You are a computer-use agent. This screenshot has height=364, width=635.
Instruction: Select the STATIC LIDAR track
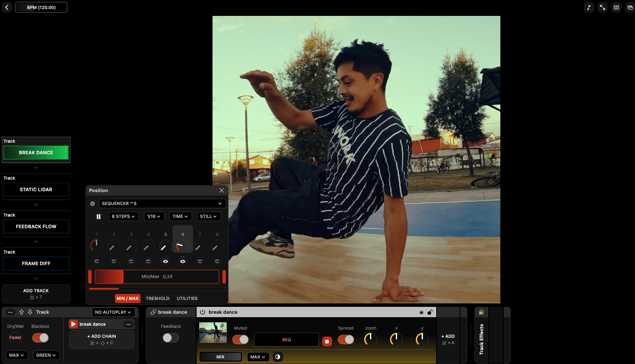point(36,190)
